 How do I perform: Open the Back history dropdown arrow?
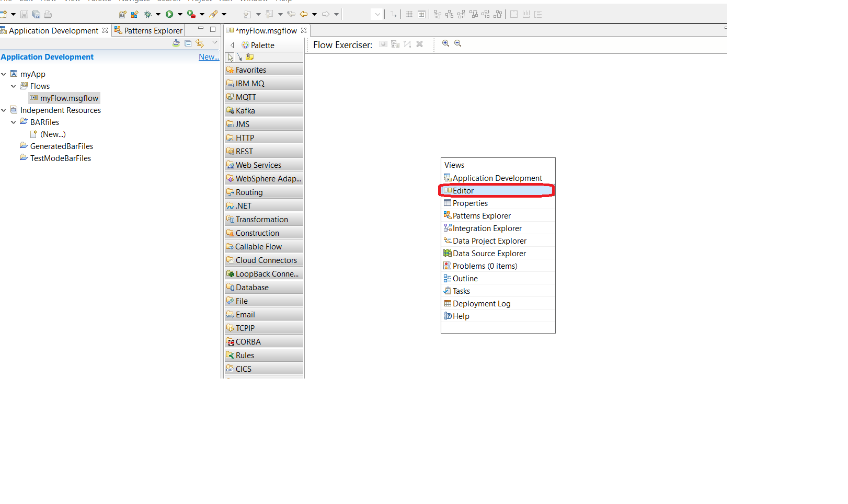(314, 14)
